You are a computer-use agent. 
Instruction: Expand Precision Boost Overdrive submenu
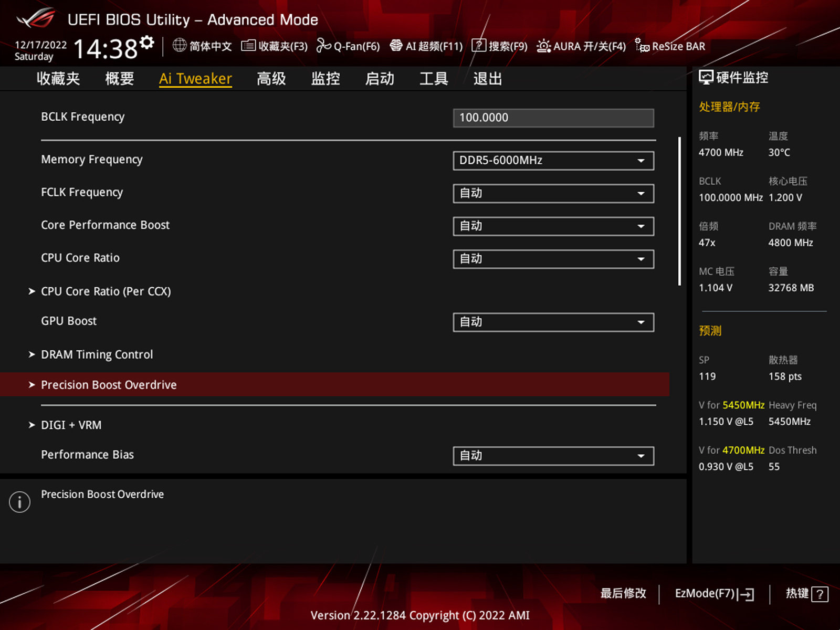pyautogui.click(x=334, y=385)
